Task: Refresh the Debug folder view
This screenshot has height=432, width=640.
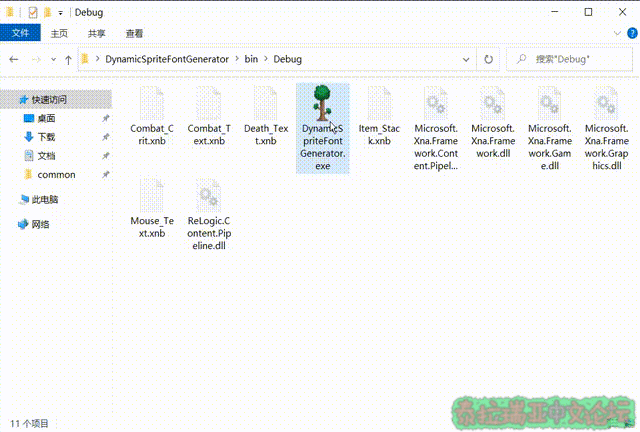Action: click(x=489, y=60)
